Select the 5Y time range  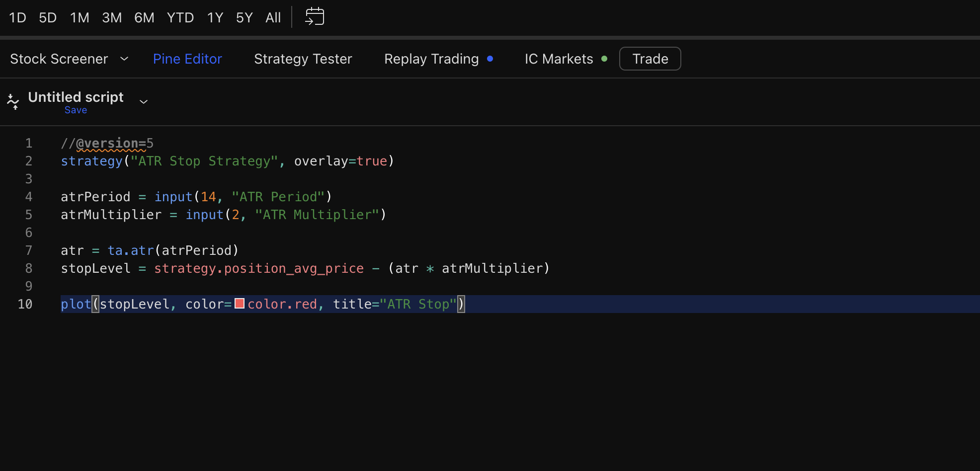pyautogui.click(x=245, y=18)
